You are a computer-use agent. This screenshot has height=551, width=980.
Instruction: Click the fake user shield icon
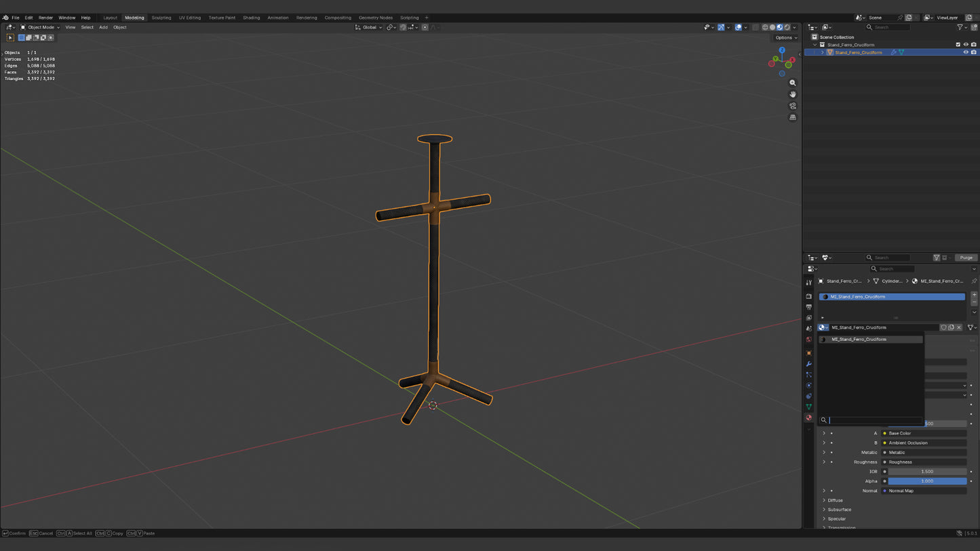(x=943, y=327)
